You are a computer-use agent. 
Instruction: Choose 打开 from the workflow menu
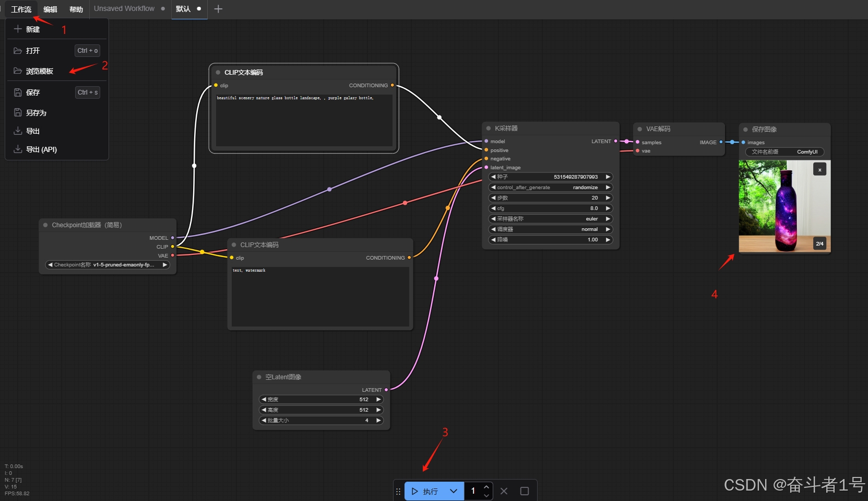[x=57, y=51]
